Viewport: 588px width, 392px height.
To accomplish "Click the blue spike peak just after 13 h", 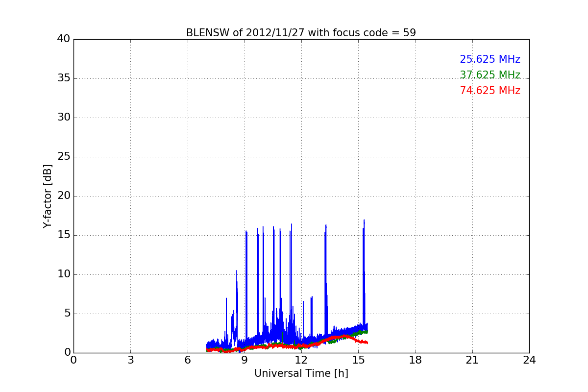I will (325, 225).
